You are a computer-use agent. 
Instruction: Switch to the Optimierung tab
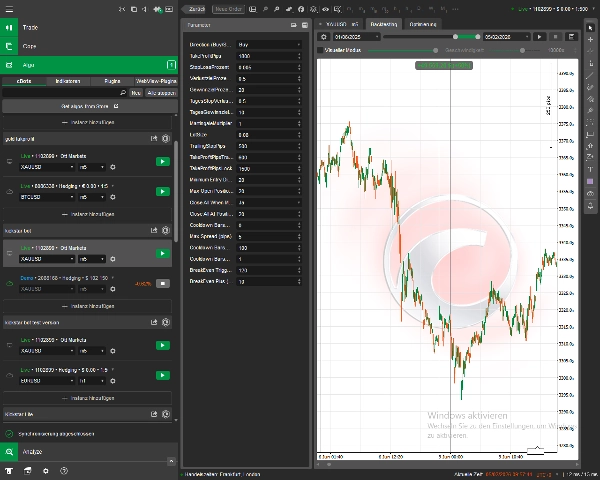tap(423, 22)
